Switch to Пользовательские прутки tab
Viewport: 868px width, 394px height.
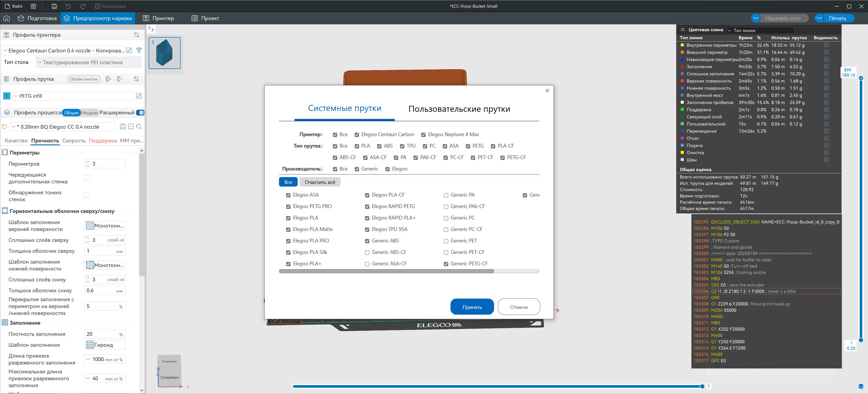click(x=459, y=109)
